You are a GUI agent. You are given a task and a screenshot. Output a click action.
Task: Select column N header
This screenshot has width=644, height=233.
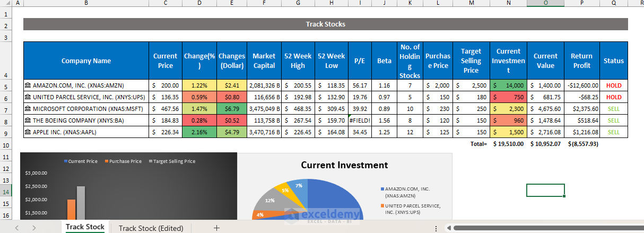(508, 3)
